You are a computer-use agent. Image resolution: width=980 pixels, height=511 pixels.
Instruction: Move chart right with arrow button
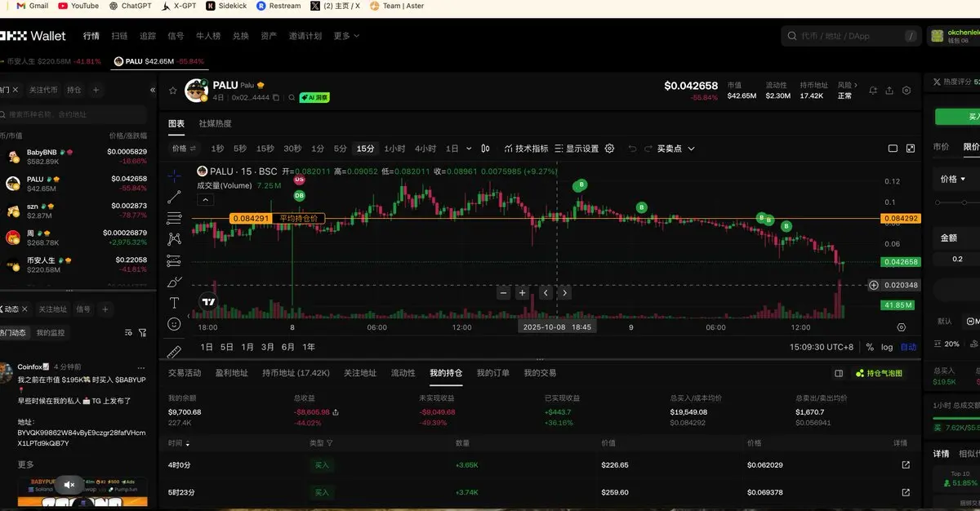[564, 292]
